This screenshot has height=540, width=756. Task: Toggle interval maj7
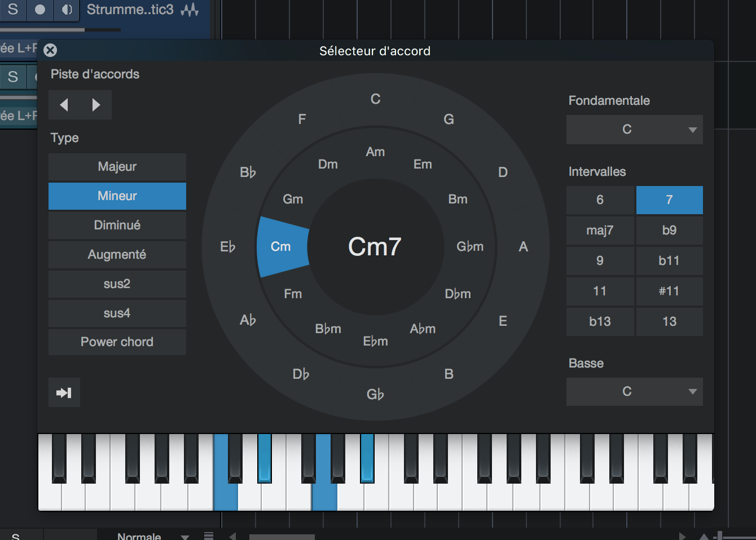pyautogui.click(x=600, y=230)
